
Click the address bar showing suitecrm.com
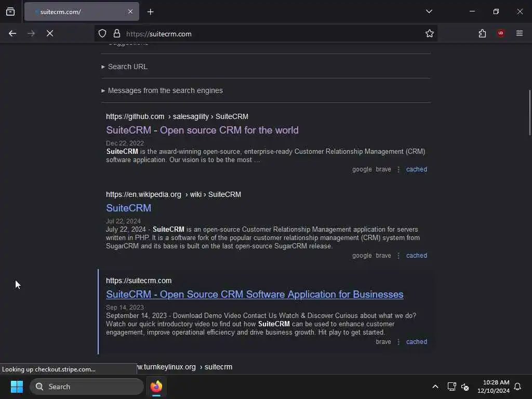click(x=266, y=34)
